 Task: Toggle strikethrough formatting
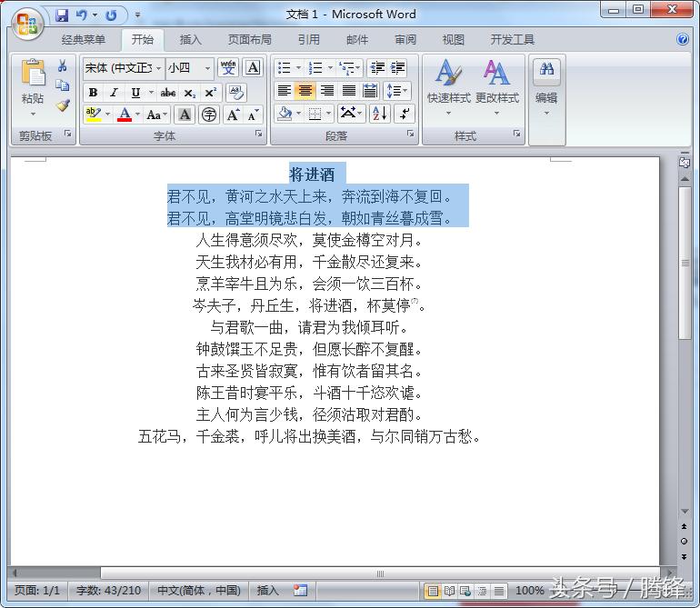click(168, 93)
